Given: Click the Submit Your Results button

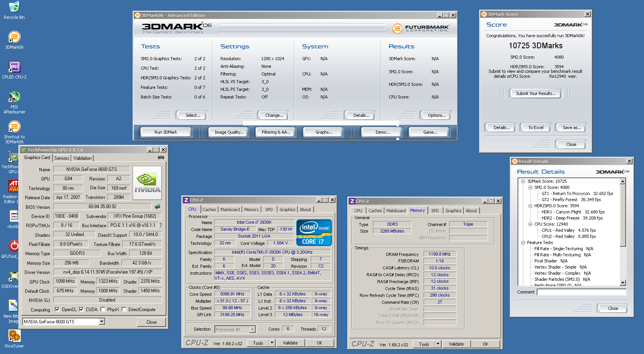Looking at the screenshot, I should point(536,93).
